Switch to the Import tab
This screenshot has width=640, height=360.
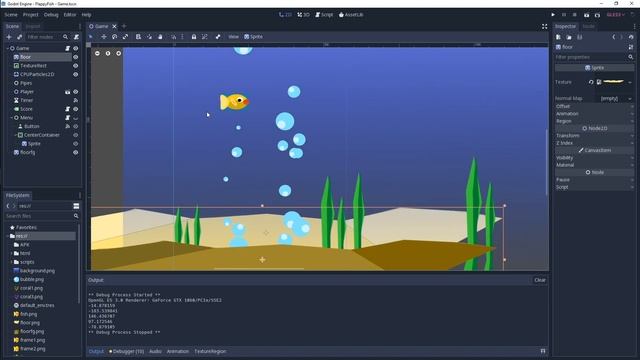pos(33,26)
